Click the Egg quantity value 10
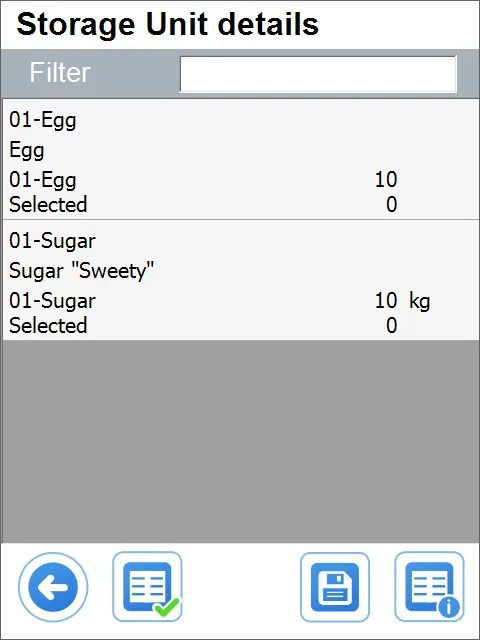 pos(386,180)
